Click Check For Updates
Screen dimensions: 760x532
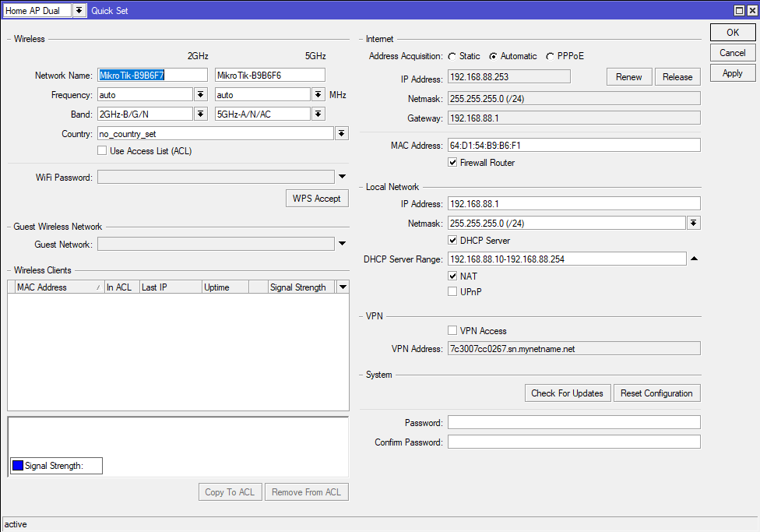567,393
